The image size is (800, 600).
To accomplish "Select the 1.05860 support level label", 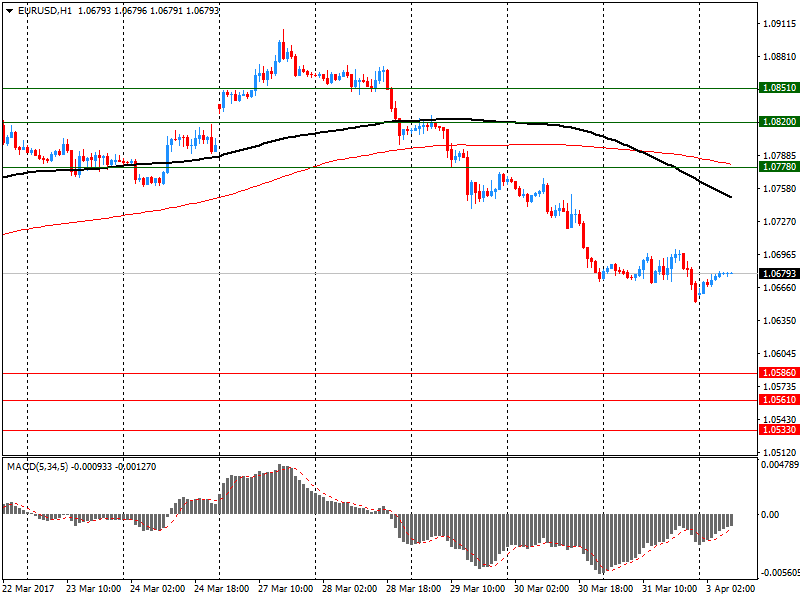I will tap(779, 373).
